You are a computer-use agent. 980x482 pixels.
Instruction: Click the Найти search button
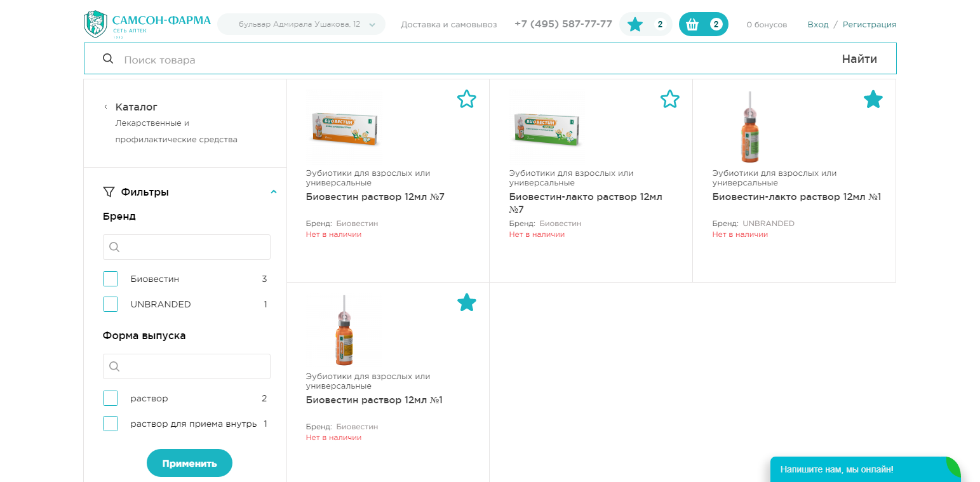[859, 59]
